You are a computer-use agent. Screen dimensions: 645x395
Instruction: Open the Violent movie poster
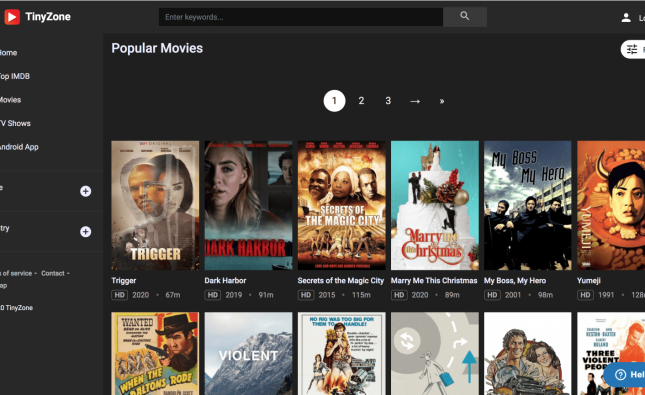[248, 353]
